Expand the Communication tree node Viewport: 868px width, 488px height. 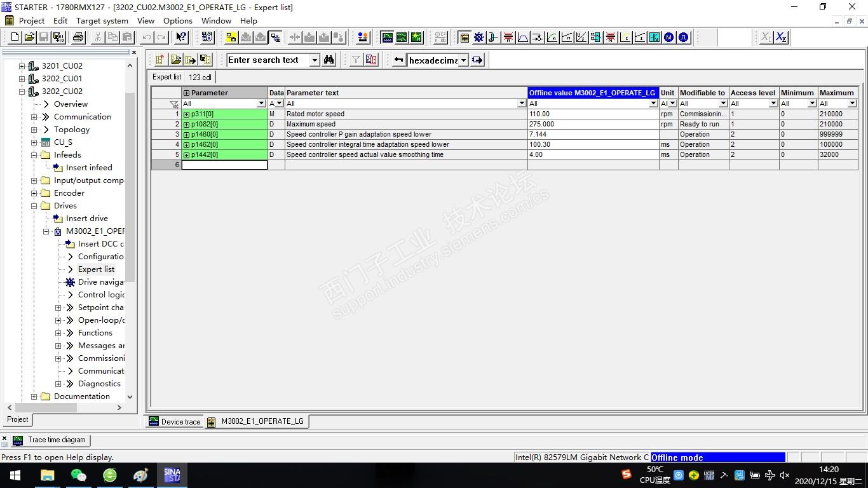point(34,117)
